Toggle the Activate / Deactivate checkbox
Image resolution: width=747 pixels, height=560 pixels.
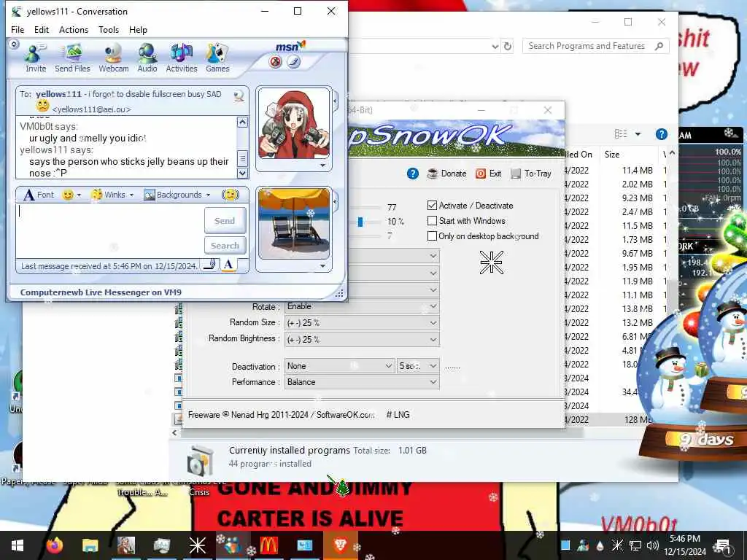(432, 205)
